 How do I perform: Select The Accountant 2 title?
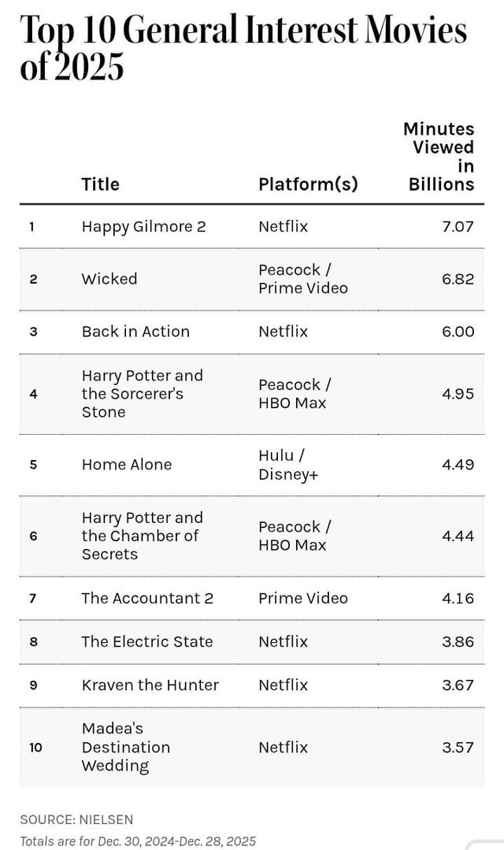147,598
